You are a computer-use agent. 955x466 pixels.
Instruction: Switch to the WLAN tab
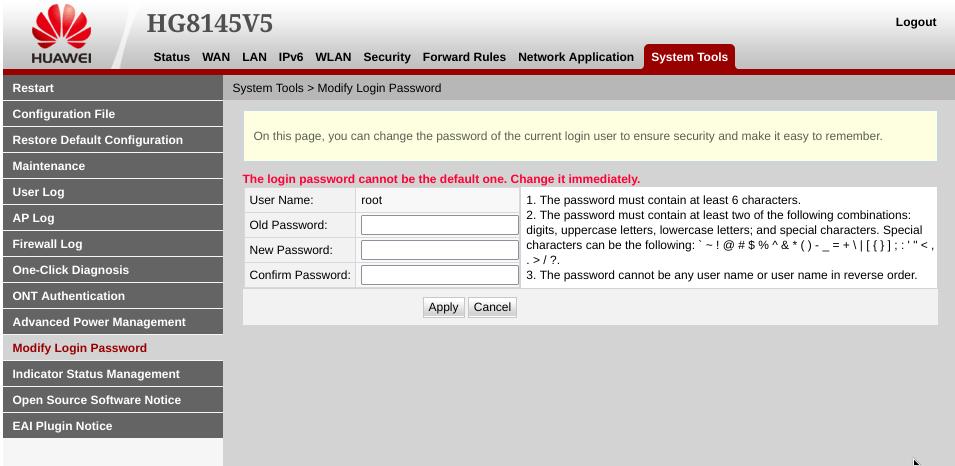tap(333, 57)
